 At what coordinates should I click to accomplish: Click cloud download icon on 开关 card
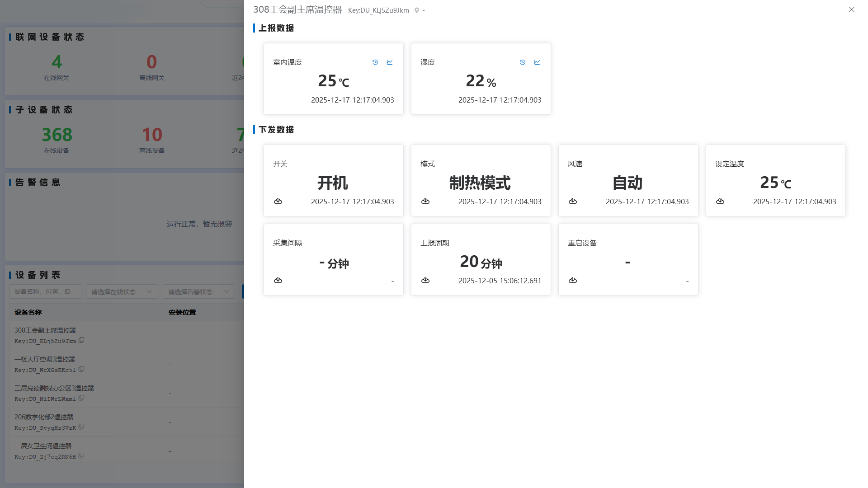278,201
